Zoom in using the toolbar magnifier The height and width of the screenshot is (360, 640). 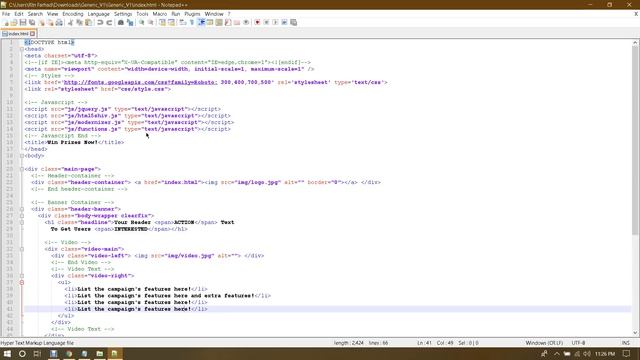[x=142, y=22]
